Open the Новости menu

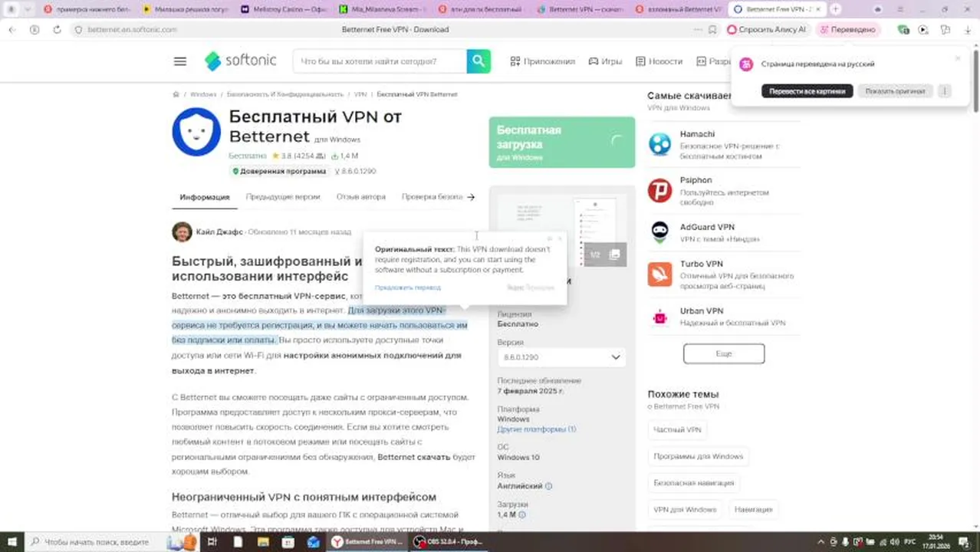click(659, 61)
